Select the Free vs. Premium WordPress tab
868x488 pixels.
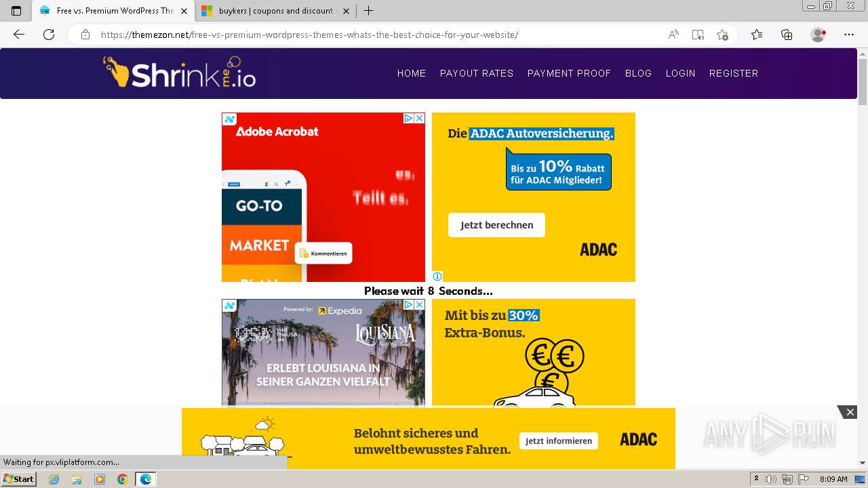coord(112,11)
